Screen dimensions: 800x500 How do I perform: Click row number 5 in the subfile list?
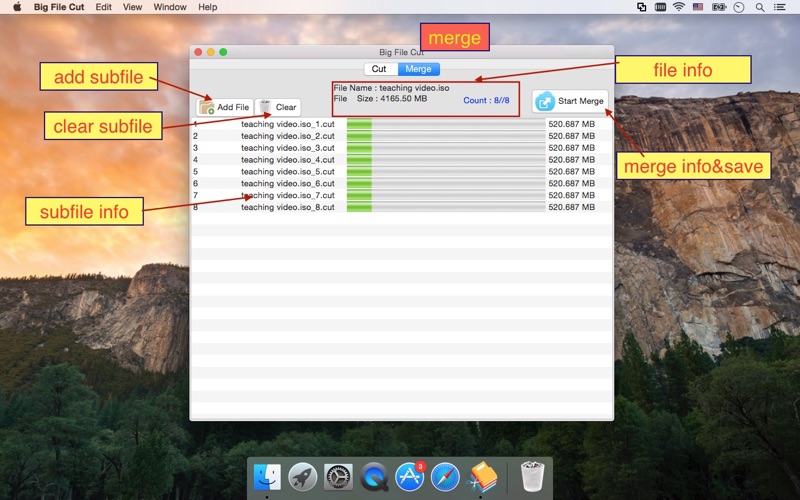pos(195,171)
